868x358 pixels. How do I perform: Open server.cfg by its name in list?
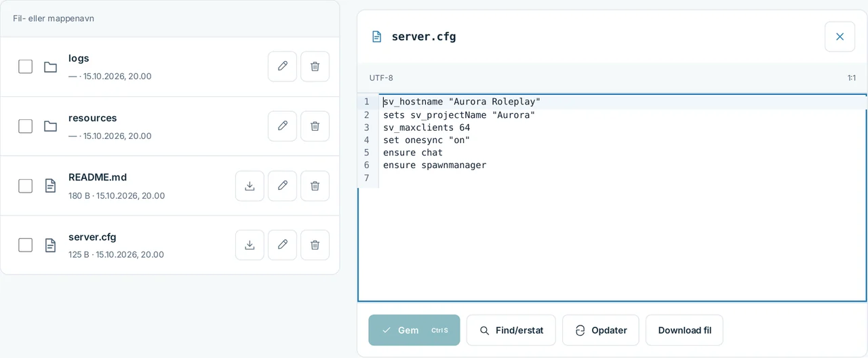tap(92, 237)
